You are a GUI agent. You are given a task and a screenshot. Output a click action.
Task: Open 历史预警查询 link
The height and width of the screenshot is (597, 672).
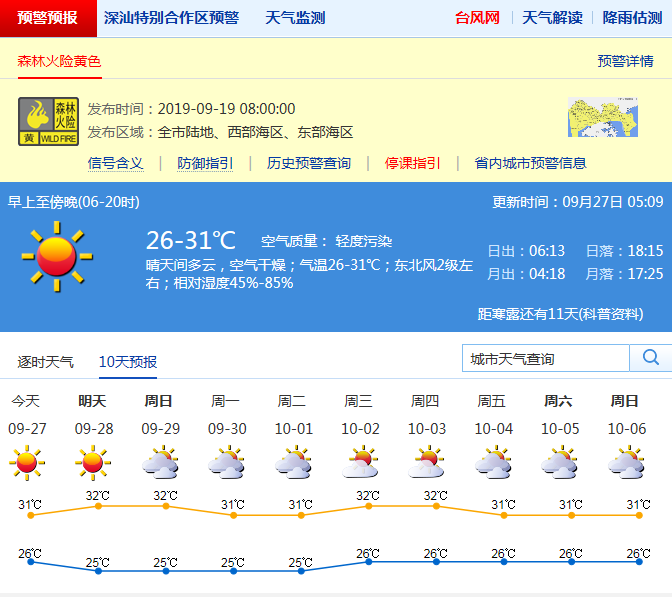pyautogui.click(x=309, y=163)
